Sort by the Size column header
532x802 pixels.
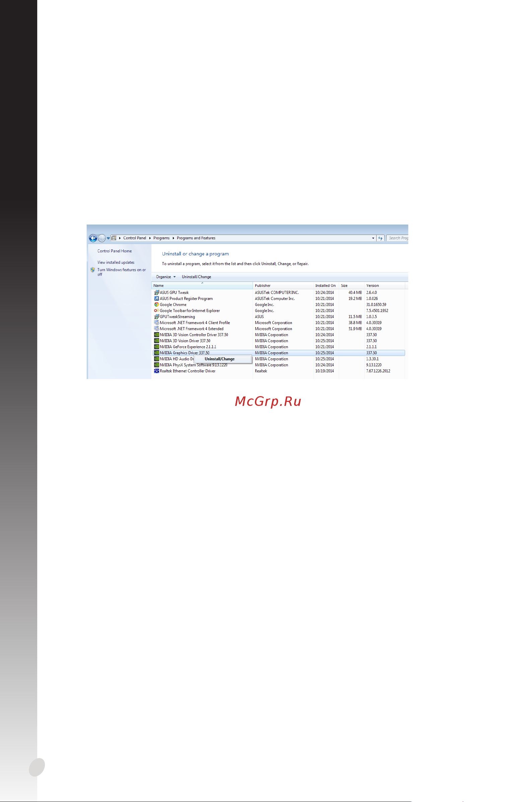point(351,286)
